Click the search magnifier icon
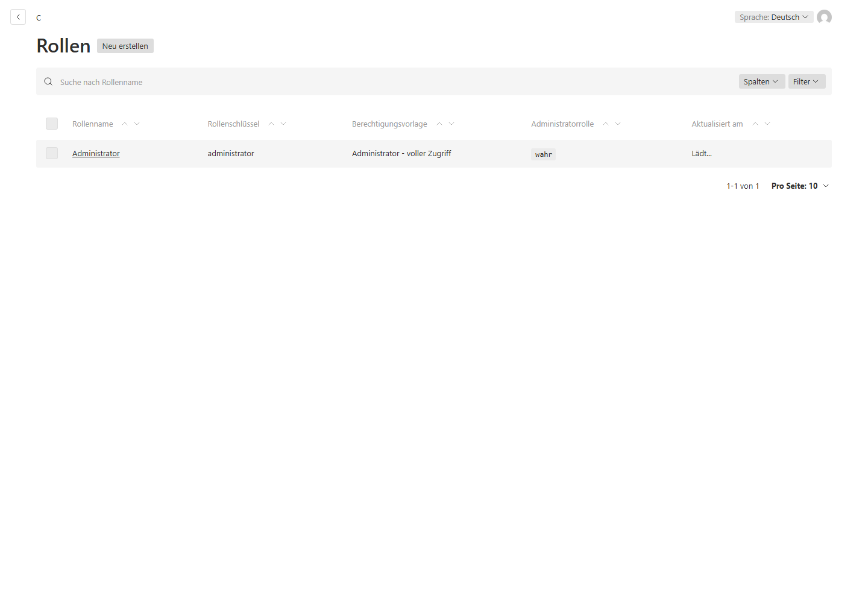This screenshot has height=603, width=868. (48, 81)
